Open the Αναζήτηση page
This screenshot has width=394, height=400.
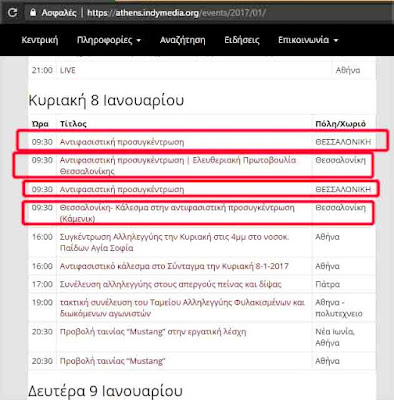point(182,40)
